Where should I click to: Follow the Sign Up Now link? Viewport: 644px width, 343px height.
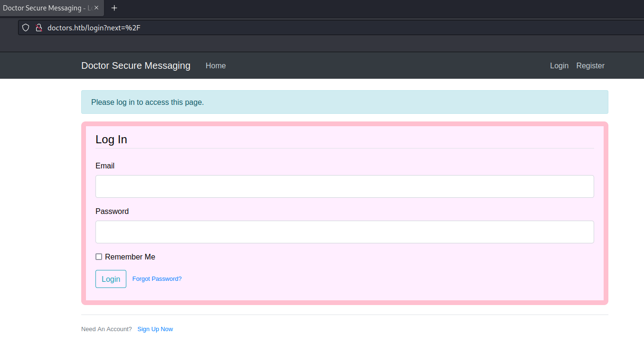155,329
